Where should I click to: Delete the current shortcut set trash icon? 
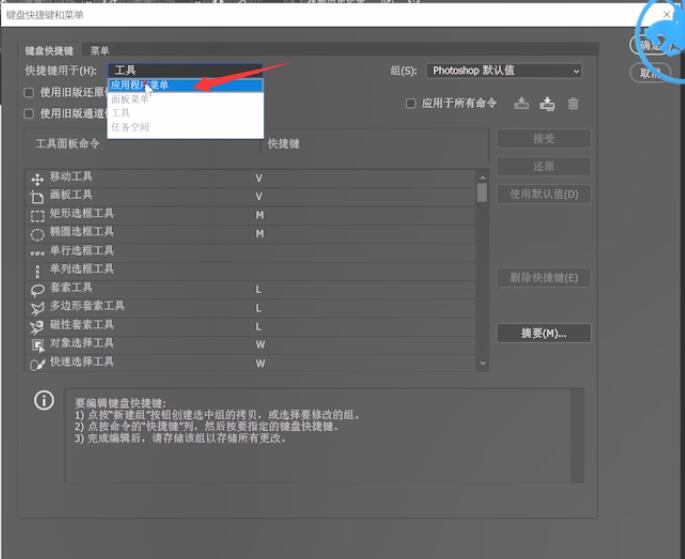[x=573, y=104]
